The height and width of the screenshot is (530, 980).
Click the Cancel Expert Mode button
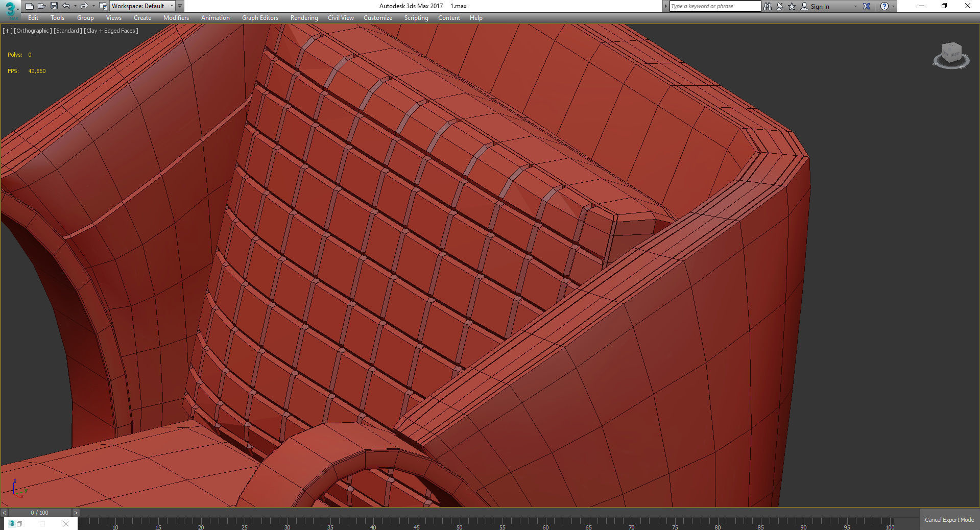[949, 520]
